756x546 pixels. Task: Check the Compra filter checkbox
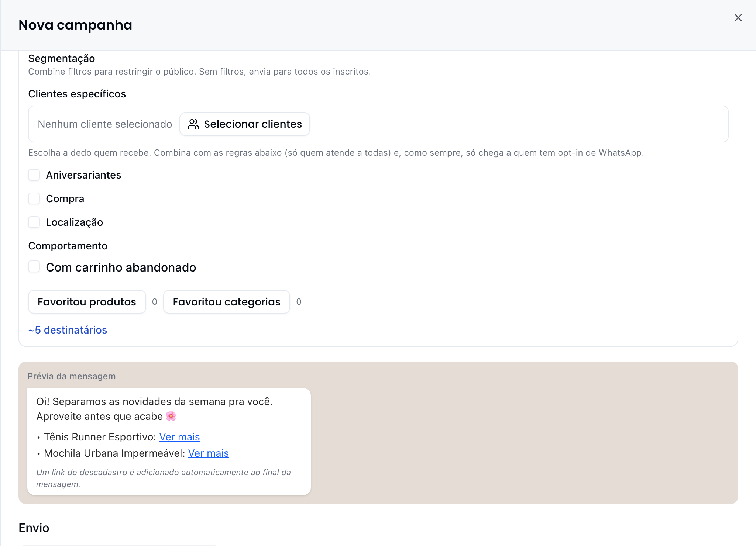pos(34,198)
